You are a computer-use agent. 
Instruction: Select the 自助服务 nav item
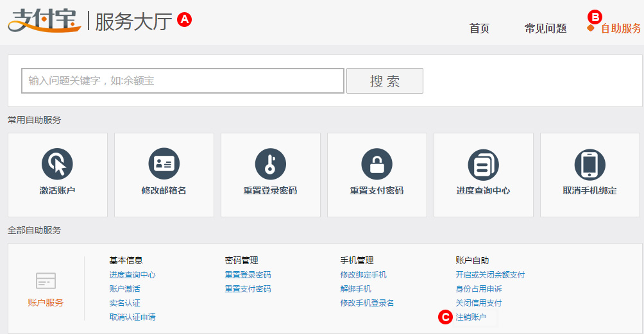point(621,29)
